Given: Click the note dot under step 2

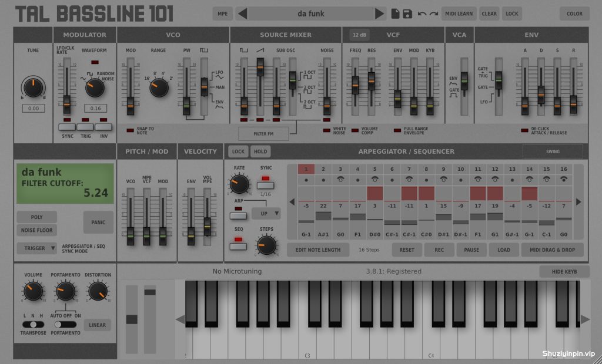Looking at the screenshot, I should [323, 180].
